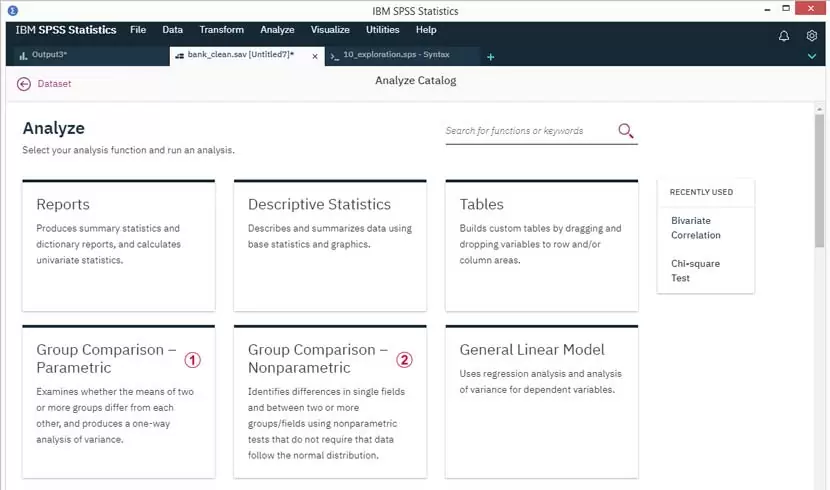Open the General Linear Model card

coord(541,402)
